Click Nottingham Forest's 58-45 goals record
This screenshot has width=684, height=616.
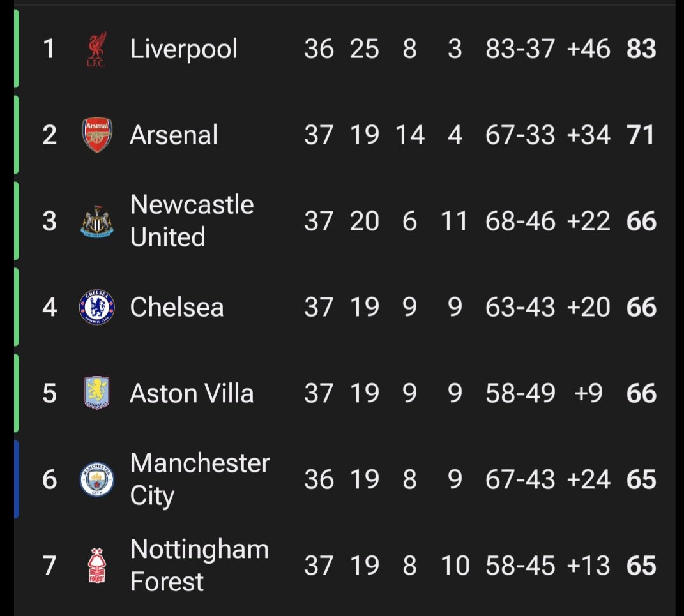pyautogui.click(x=520, y=566)
